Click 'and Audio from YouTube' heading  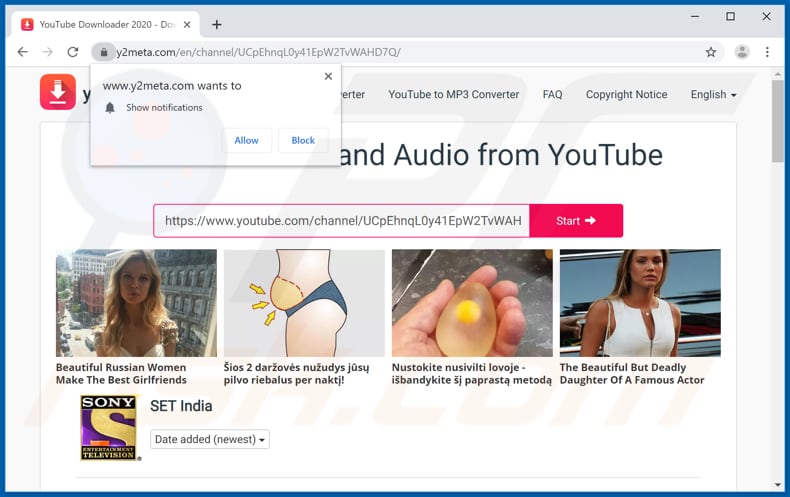point(501,155)
